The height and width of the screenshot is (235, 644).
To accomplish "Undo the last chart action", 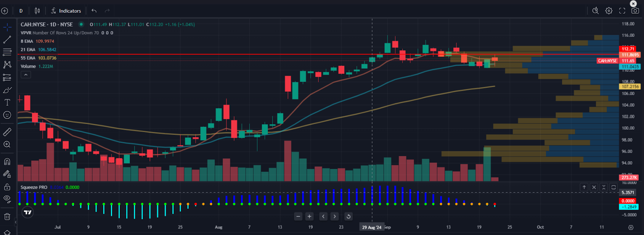I will [94, 11].
